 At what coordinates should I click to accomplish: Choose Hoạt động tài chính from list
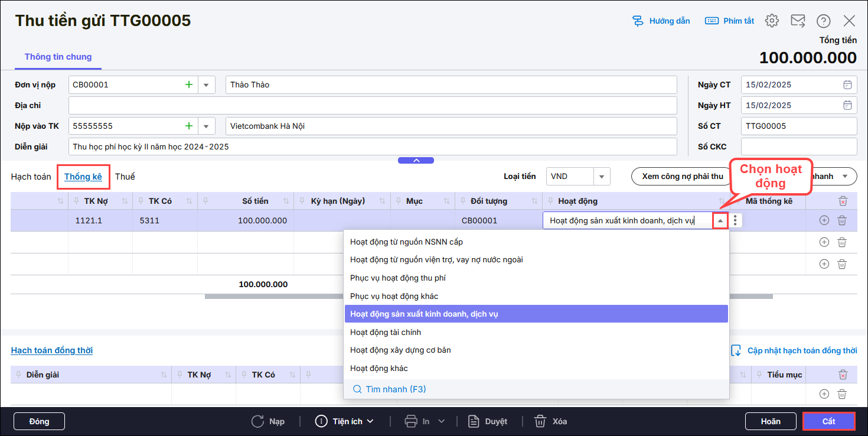386,332
